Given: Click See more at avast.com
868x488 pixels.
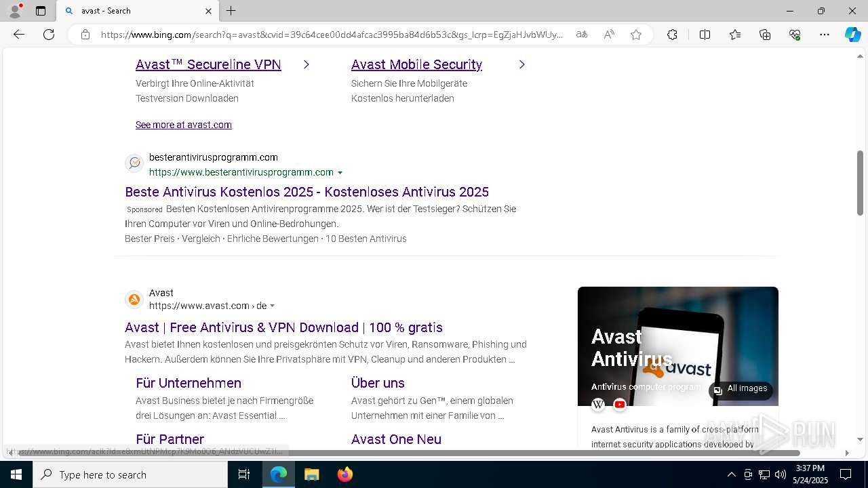Looking at the screenshot, I should (x=184, y=125).
